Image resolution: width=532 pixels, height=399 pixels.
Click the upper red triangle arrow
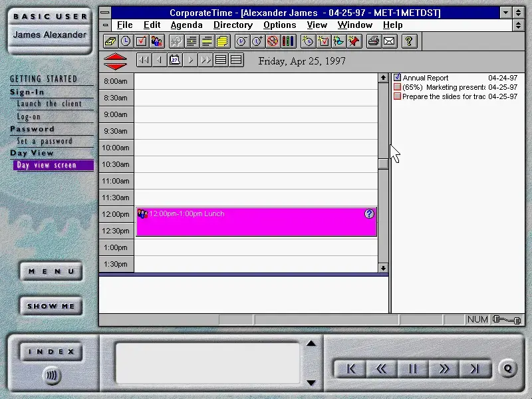[x=115, y=57]
